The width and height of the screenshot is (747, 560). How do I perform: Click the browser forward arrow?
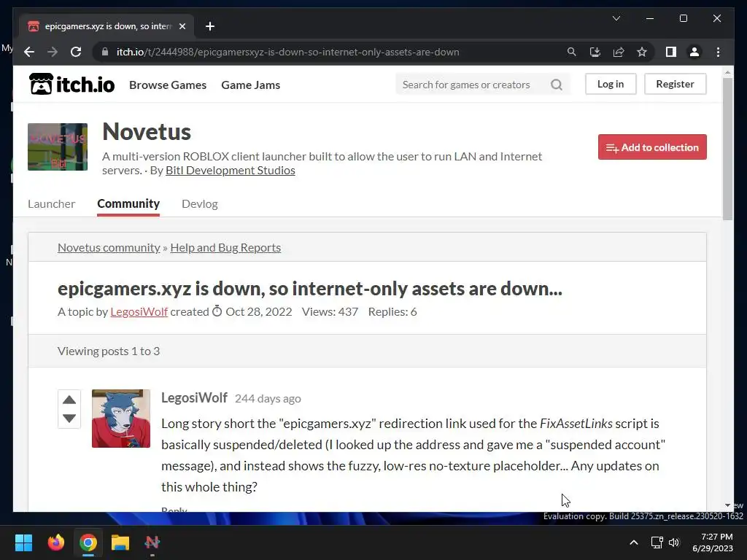click(53, 52)
